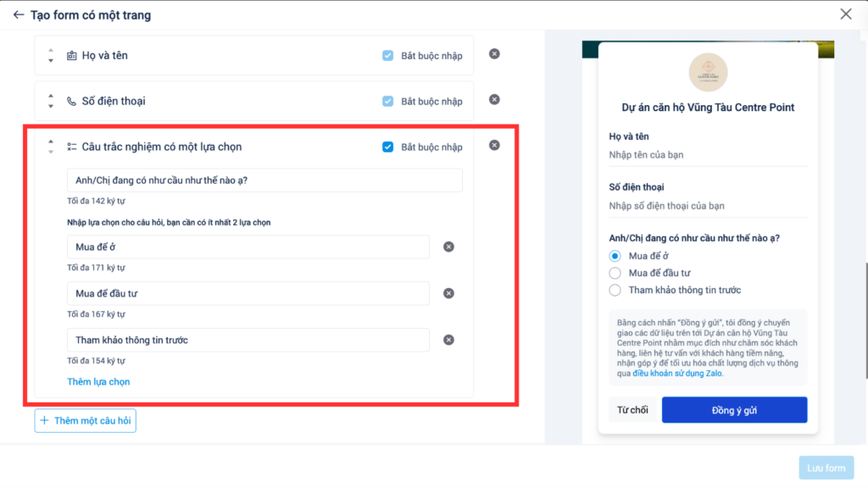Select Mua để đầu tư radio in preview
Image resolution: width=868 pixels, height=488 pixels.
pos(615,274)
